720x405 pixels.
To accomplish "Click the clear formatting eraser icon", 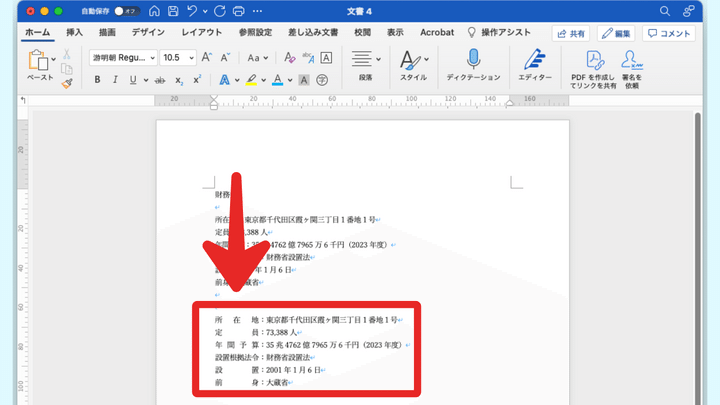I will pyautogui.click(x=289, y=58).
